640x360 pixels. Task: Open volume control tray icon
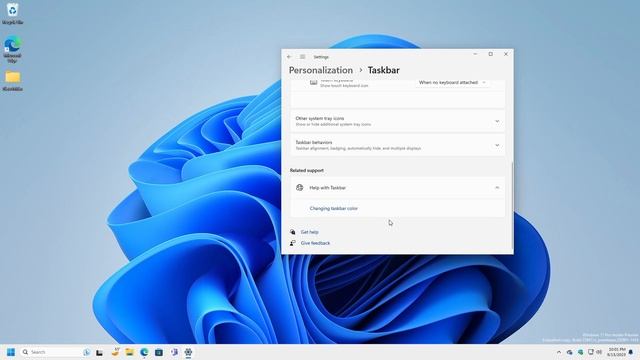coord(599,352)
